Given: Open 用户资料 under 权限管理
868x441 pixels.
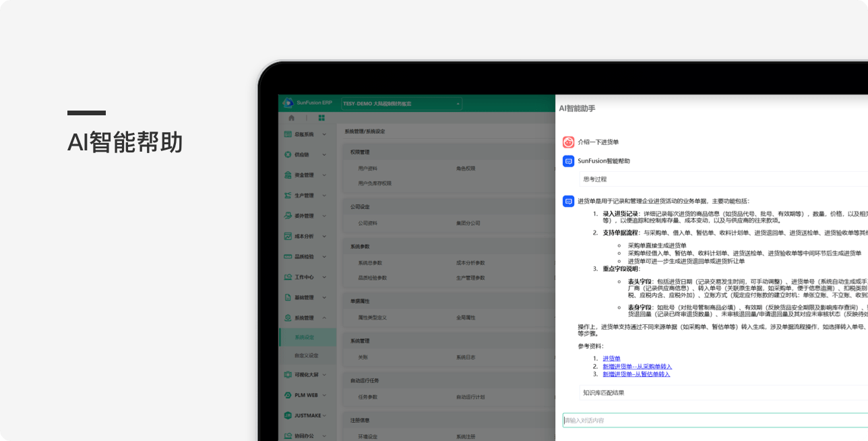Looking at the screenshot, I should [x=368, y=168].
